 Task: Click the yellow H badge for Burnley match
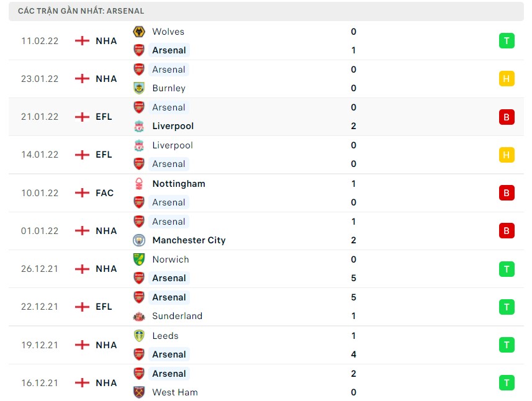click(507, 79)
